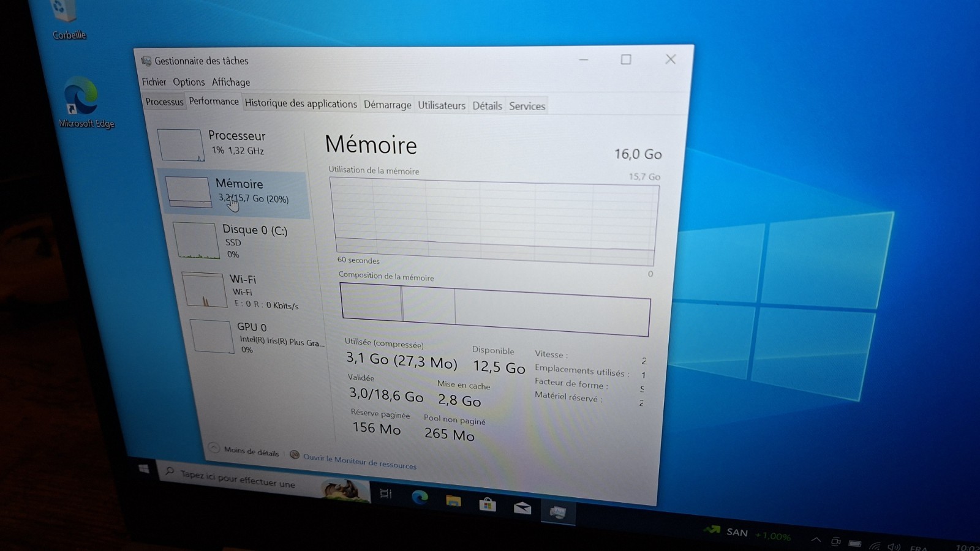
Task: Click the Matériel réservé label
Action: point(568,397)
